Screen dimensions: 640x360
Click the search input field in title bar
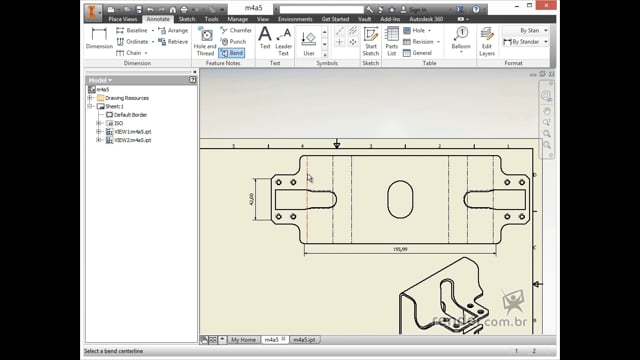(322, 9)
